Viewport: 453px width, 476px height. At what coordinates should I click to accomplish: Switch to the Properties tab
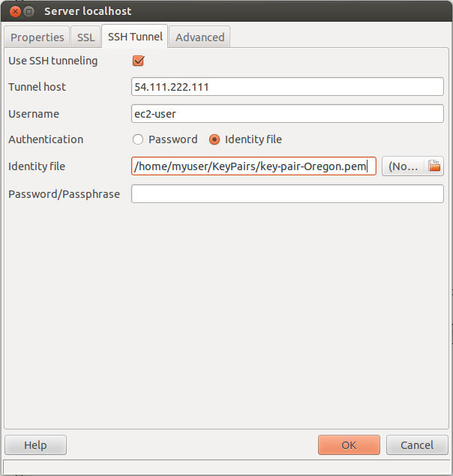tap(37, 37)
